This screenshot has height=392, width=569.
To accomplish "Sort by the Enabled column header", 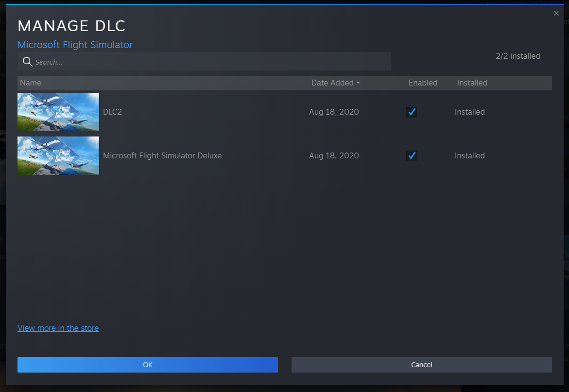I will click(423, 83).
